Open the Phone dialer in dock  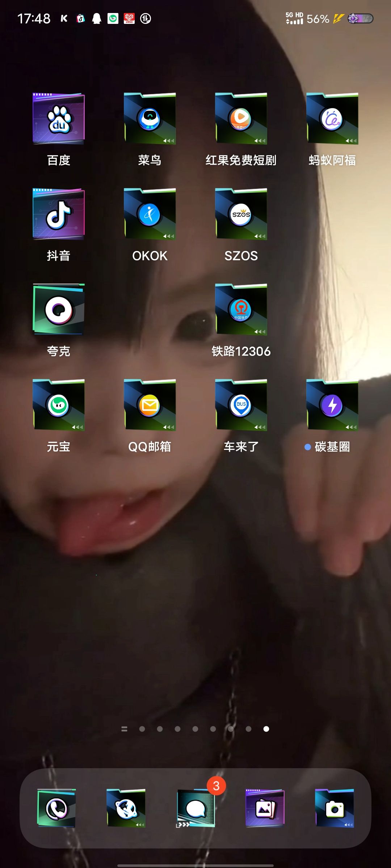pos(56,808)
